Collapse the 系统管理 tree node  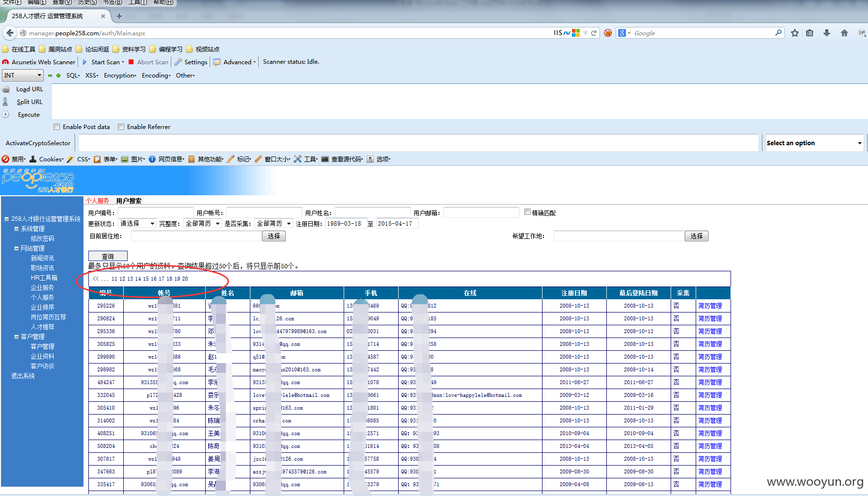[16, 229]
